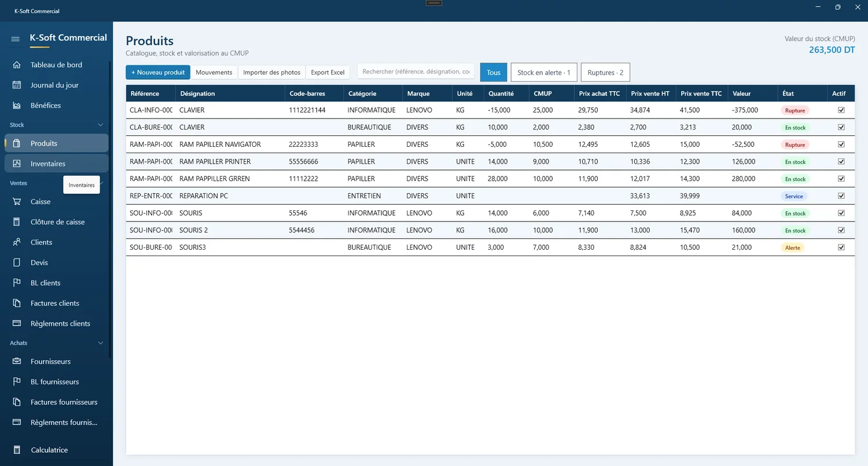The width and height of the screenshot is (868, 466).
Task: Click the BL fournisseurs flag icon
Action: [17, 382]
